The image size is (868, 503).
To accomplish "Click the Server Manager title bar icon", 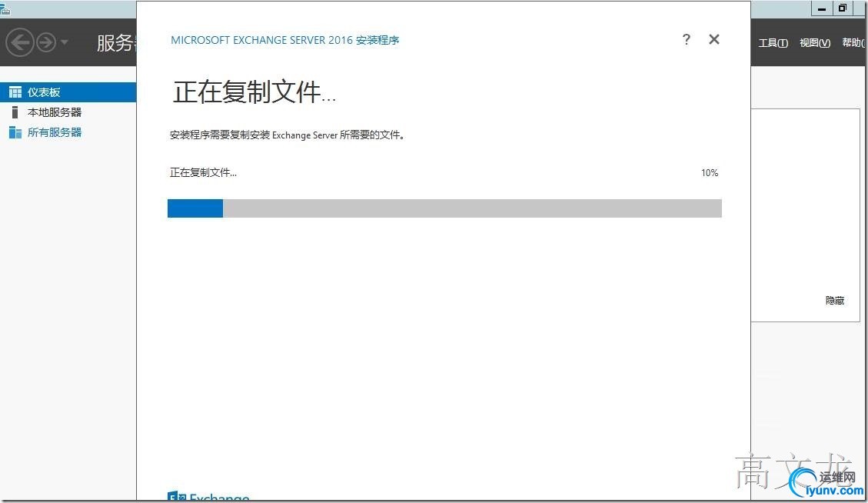I will 5,8.
